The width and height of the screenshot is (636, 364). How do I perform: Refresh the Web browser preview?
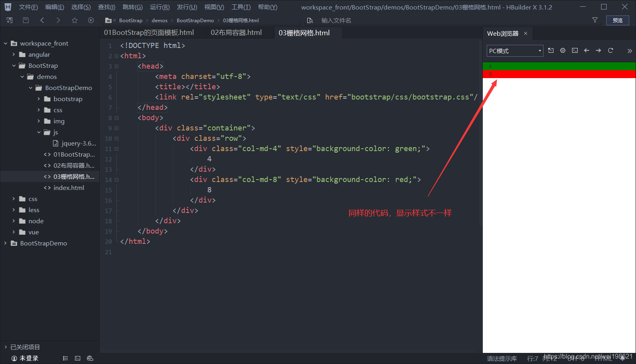click(611, 50)
